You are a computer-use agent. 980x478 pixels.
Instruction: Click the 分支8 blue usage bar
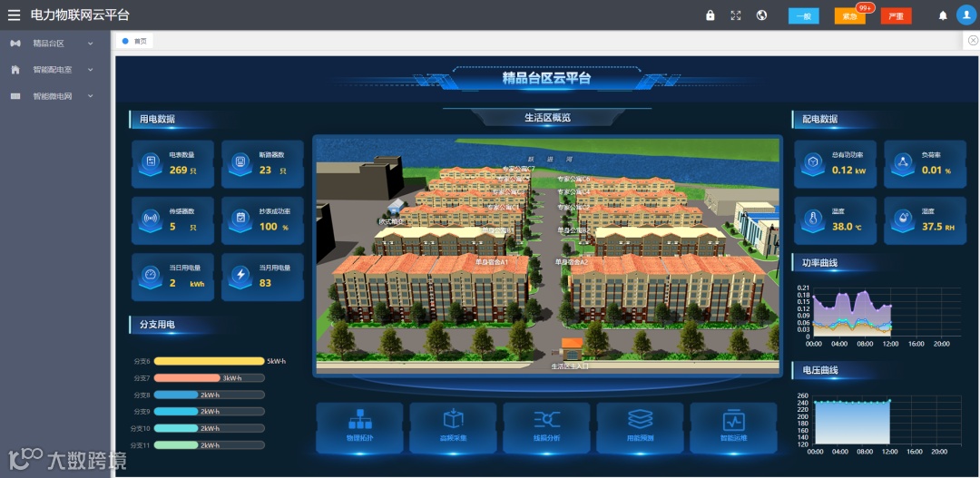click(x=176, y=395)
